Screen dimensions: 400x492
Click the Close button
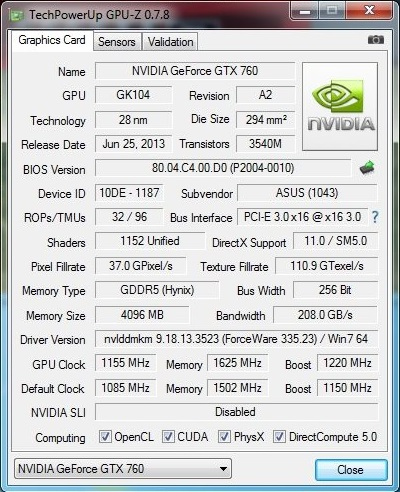(351, 470)
